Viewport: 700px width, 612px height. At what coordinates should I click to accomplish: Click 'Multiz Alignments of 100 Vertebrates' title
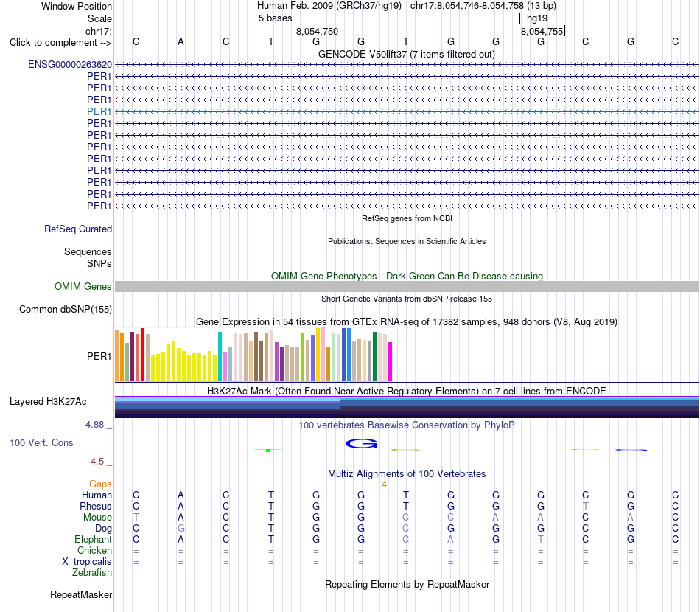407,473
